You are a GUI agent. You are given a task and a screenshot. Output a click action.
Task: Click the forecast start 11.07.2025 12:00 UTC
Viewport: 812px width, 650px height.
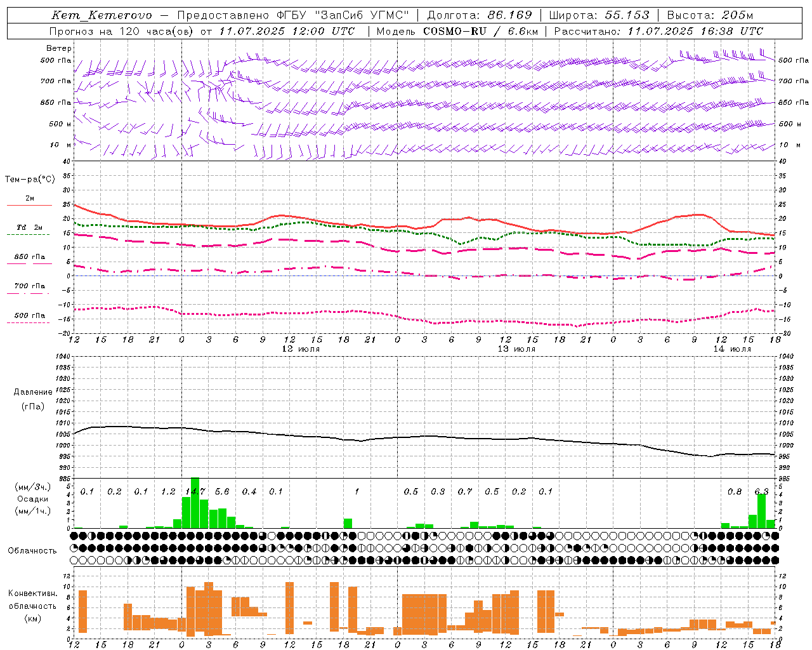tap(287, 31)
